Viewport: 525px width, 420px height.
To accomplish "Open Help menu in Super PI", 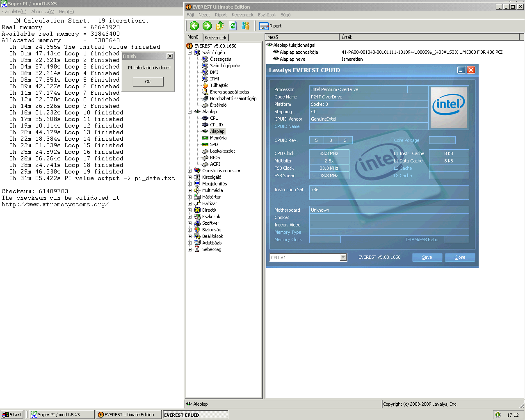I will pos(66,11).
